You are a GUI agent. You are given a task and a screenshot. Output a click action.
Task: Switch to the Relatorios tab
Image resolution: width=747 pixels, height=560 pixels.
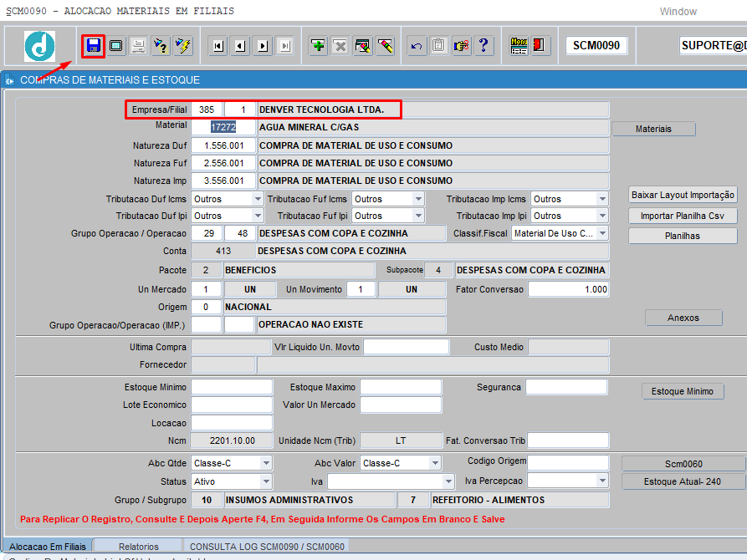coord(139,546)
